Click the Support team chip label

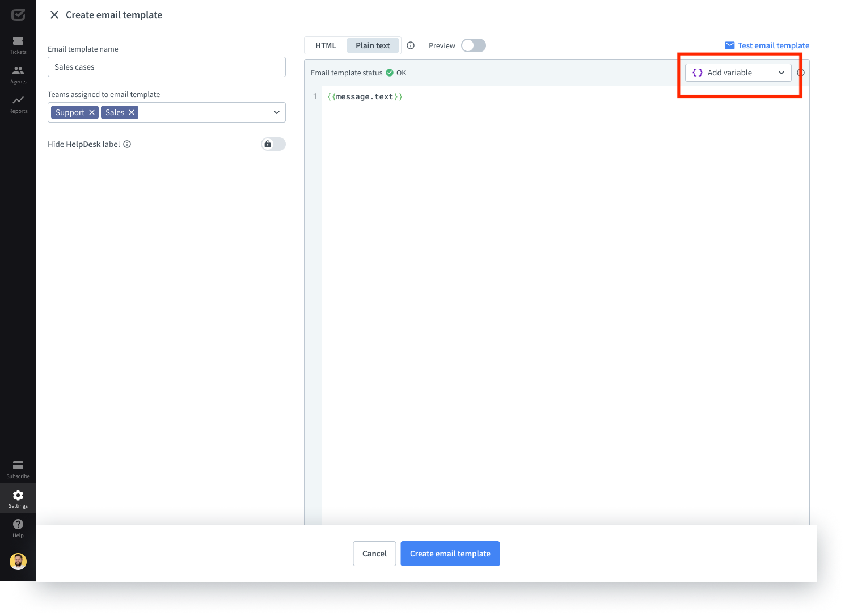coord(70,112)
